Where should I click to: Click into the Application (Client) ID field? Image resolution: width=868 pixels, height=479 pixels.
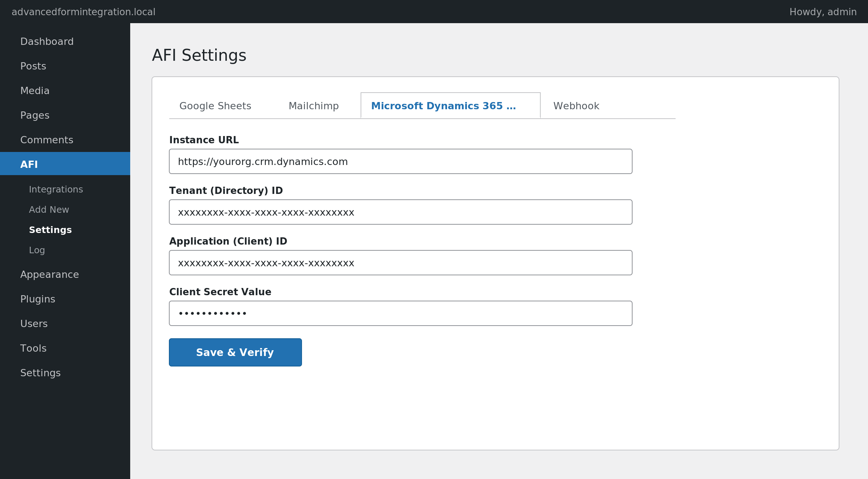[x=401, y=263]
